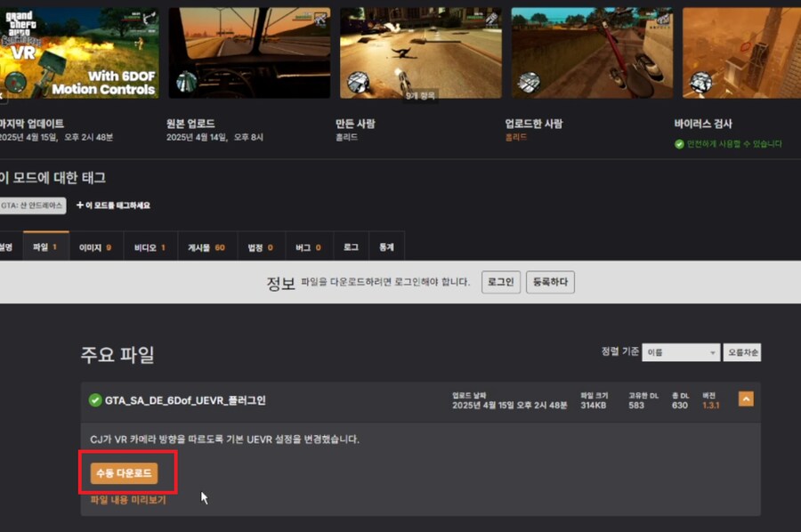
Task: Click the 등록하다 register button
Action: (x=550, y=282)
